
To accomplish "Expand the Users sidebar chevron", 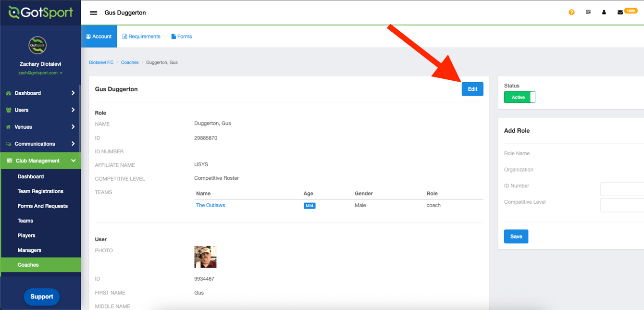I will pyautogui.click(x=73, y=110).
